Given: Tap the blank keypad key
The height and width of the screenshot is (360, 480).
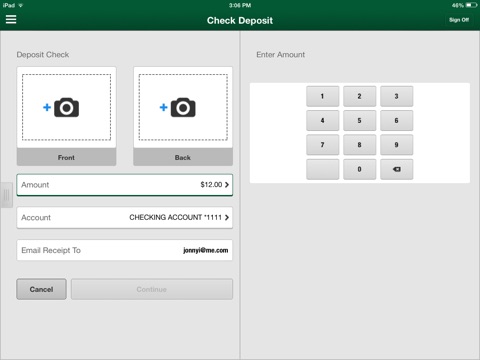Looking at the screenshot, I should [322, 169].
